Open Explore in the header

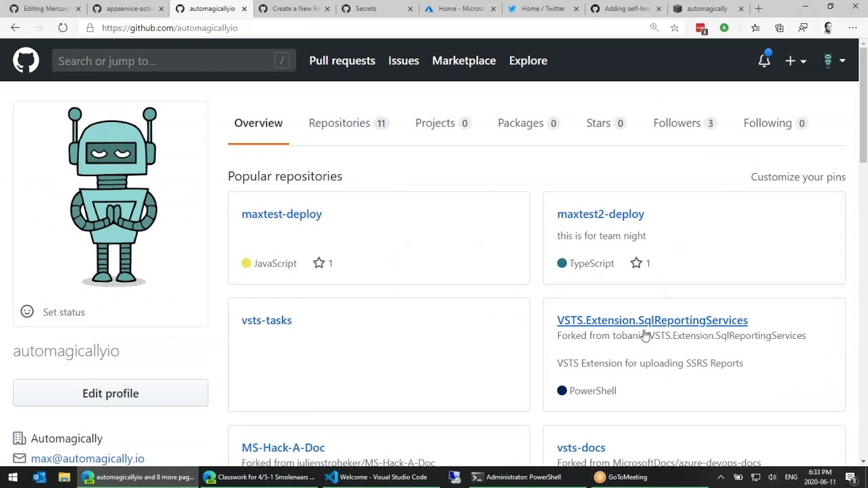tap(528, 61)
